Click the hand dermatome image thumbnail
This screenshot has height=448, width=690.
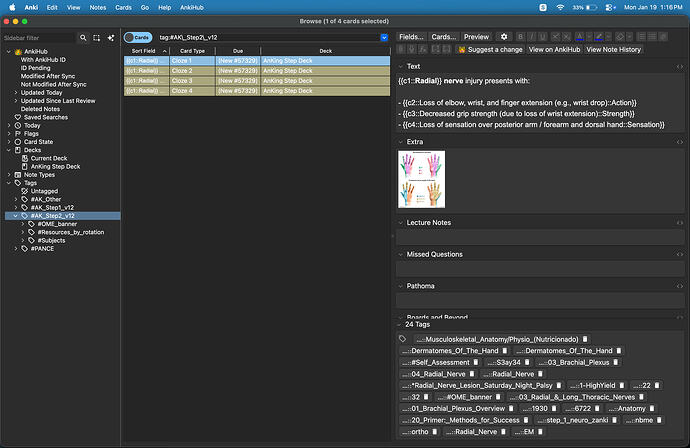pos(421,179)
